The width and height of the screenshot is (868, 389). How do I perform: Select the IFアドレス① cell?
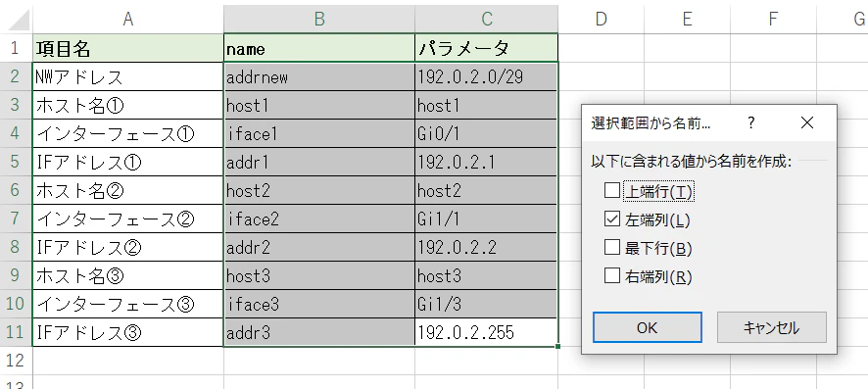pyautogui.click(x=128, y=162)
